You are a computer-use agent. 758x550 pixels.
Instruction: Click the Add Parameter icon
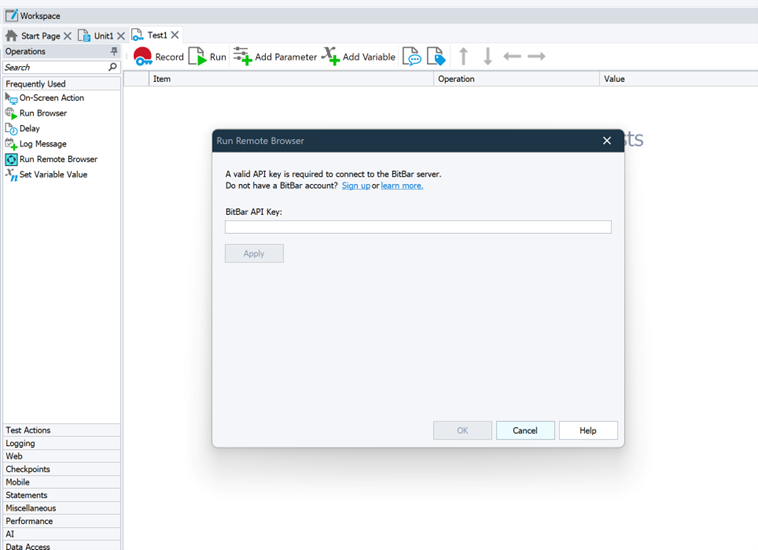[x=242, y=56]
